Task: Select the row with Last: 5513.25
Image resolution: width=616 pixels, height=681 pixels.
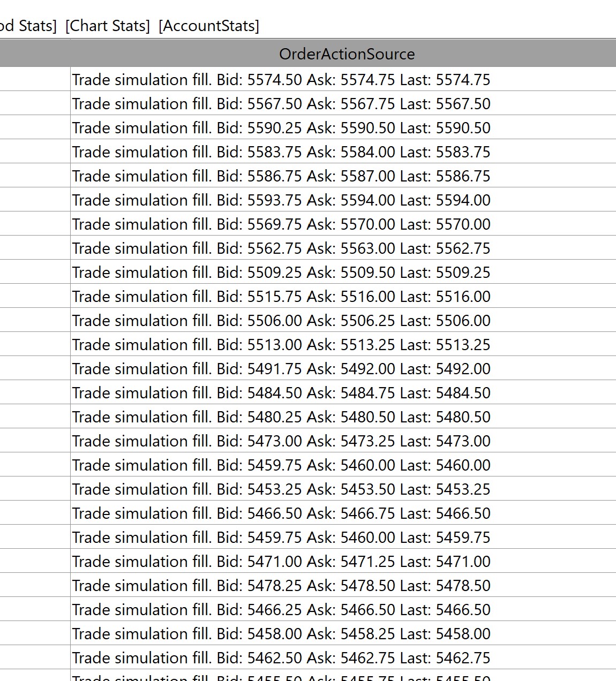Action: (x=281, y=345)
